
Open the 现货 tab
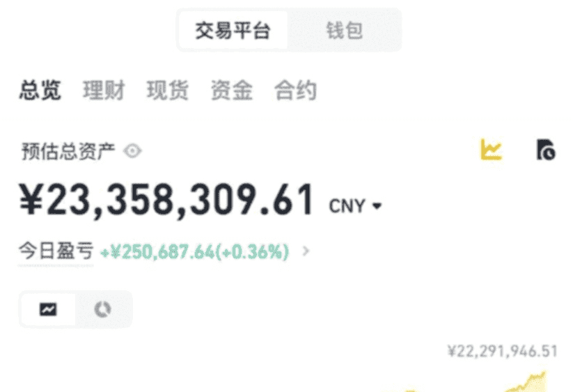(168, 91)
